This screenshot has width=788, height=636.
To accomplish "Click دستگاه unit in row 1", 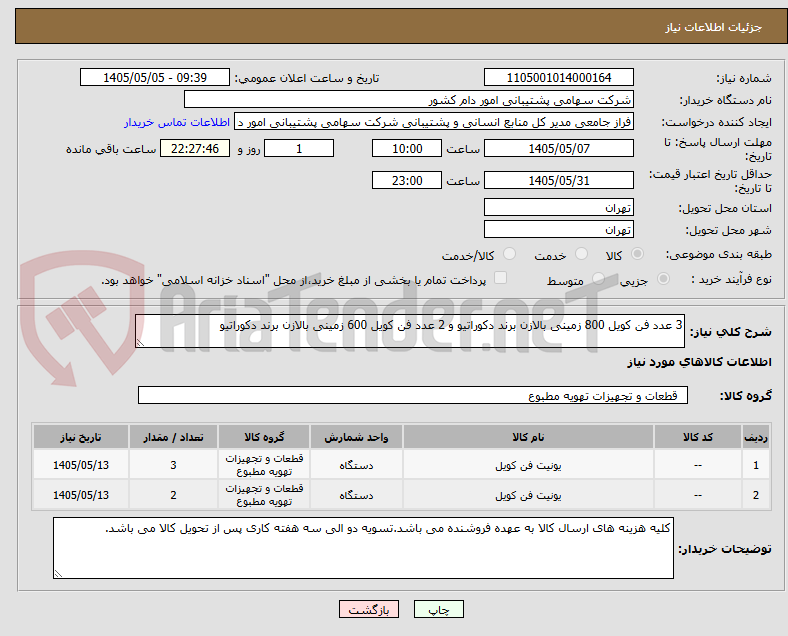I will pos(356,465).
